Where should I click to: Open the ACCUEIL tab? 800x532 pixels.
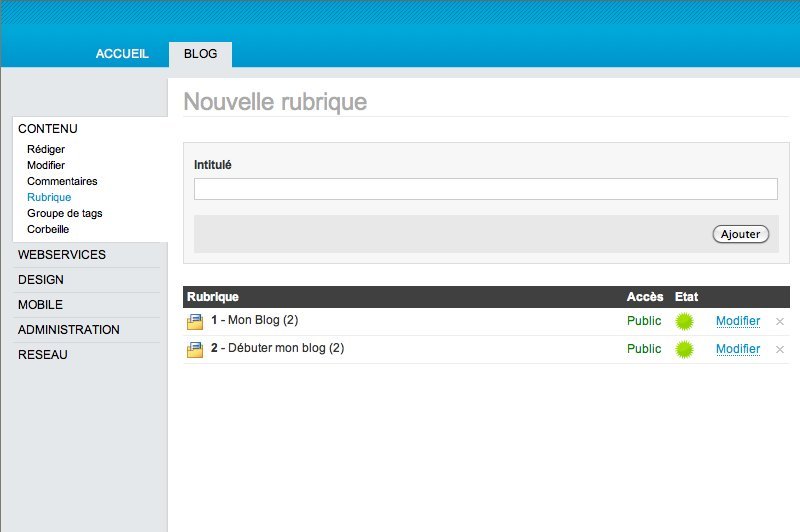122,54
